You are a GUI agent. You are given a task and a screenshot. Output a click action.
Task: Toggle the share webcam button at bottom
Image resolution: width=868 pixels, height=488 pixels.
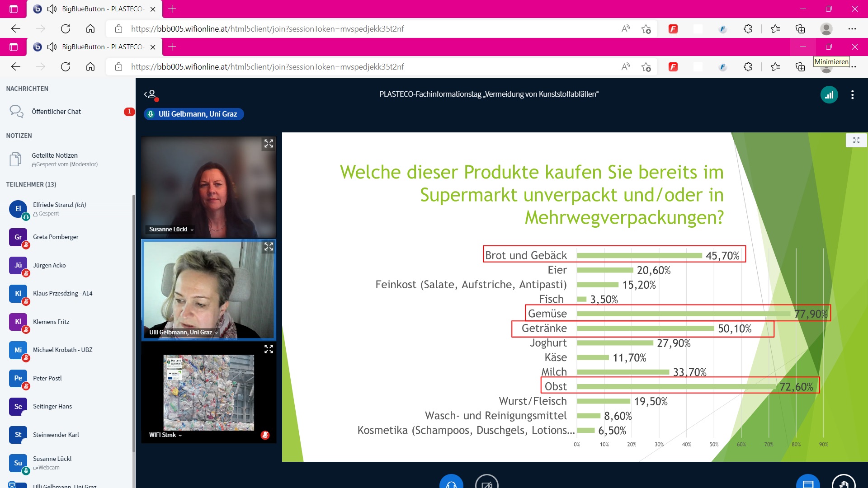coord(487,483)
